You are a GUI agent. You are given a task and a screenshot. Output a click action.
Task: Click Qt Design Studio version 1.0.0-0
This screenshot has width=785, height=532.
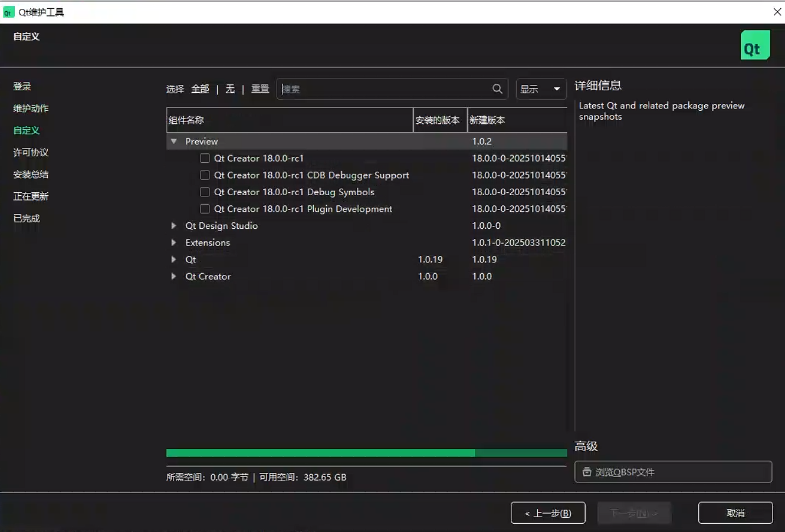click(x=487, y=226)
